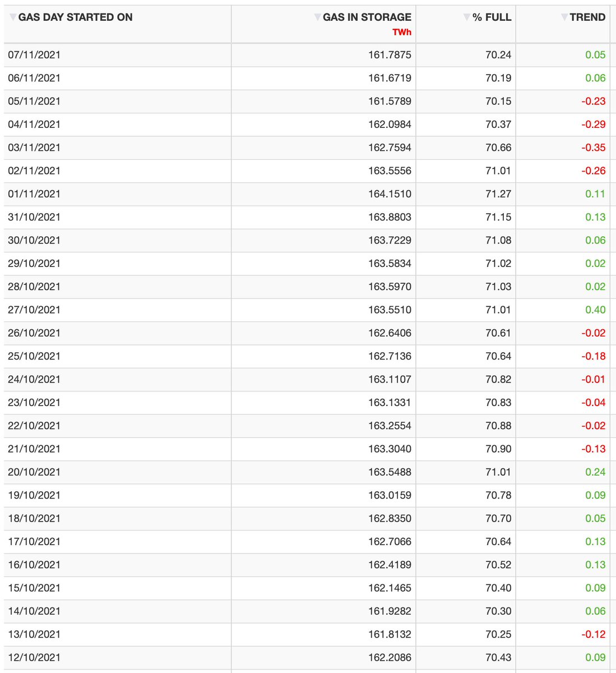The image size is (616, 673).
Task: Click storage value 162.6406
Action: (x=390, y=333)
